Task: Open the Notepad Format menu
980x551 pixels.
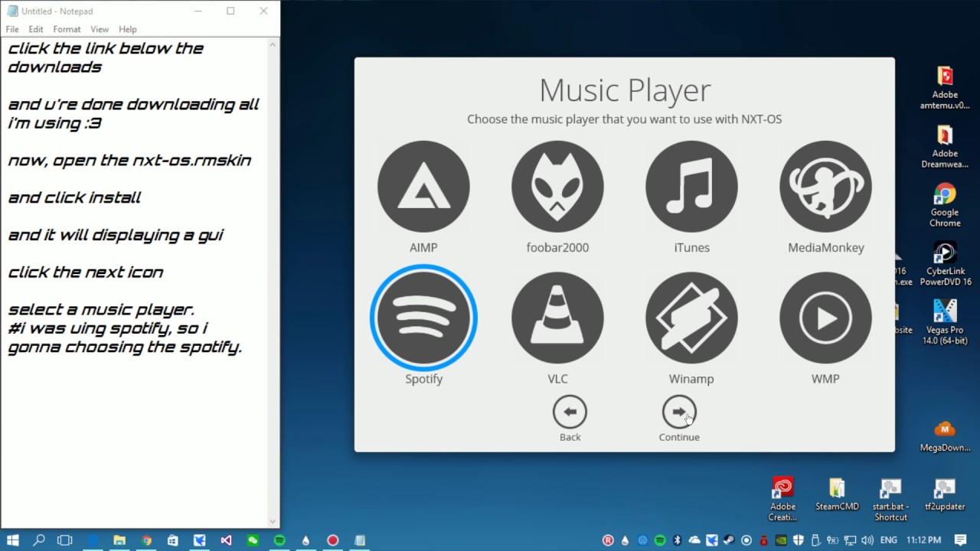Action: pyautogui.click(x=67, y=29)
